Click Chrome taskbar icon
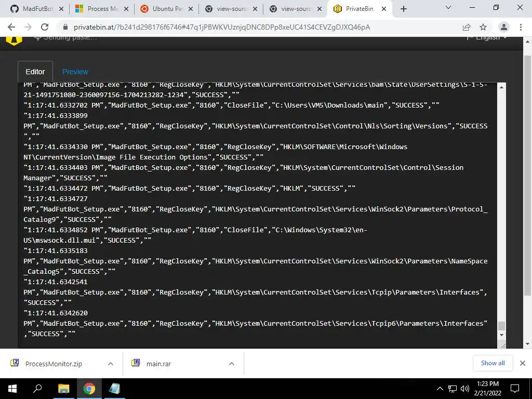Viewport: 532px width, 399px height. (89, 389)
